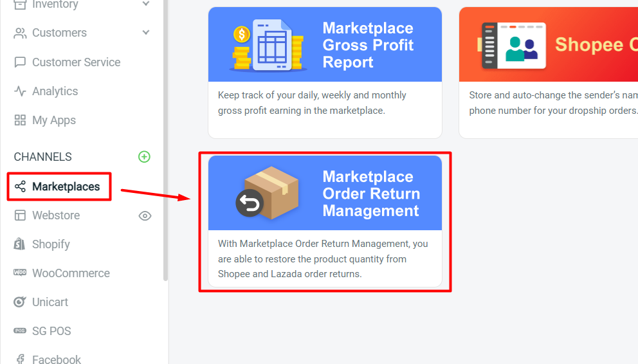The image size is (638, 364).
Task: Add a new channel with green plus icon
Action: click(144, 156)
